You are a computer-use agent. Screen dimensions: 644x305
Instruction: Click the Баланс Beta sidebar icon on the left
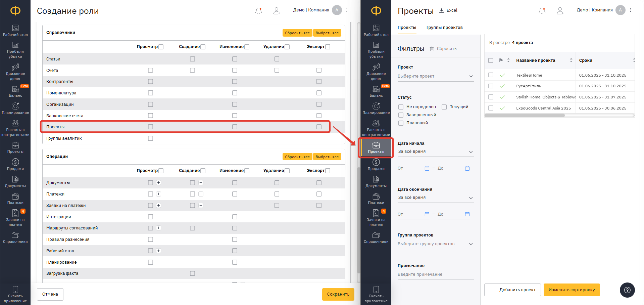click(x=15, y=91)
